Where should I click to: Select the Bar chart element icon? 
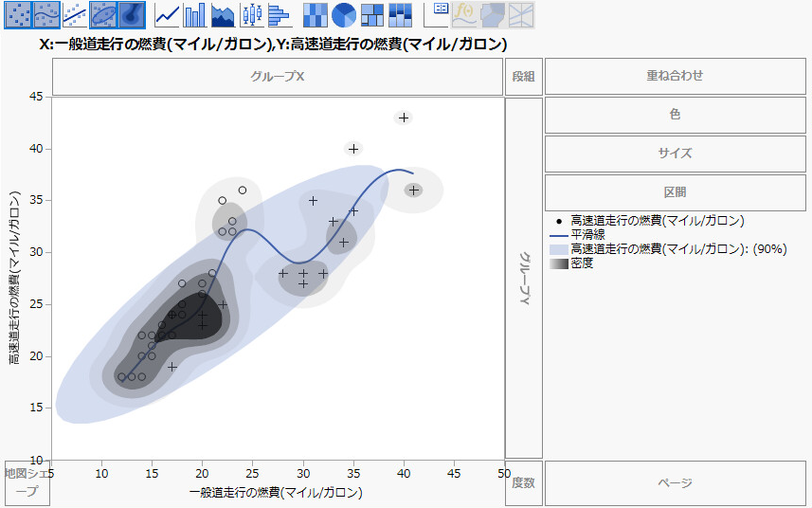(x=195, y=14)
